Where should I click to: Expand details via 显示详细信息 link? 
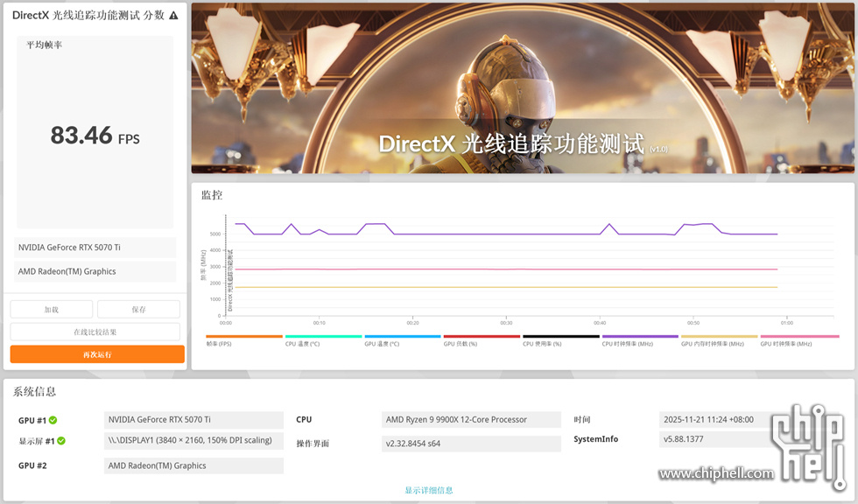coord(429,490)
